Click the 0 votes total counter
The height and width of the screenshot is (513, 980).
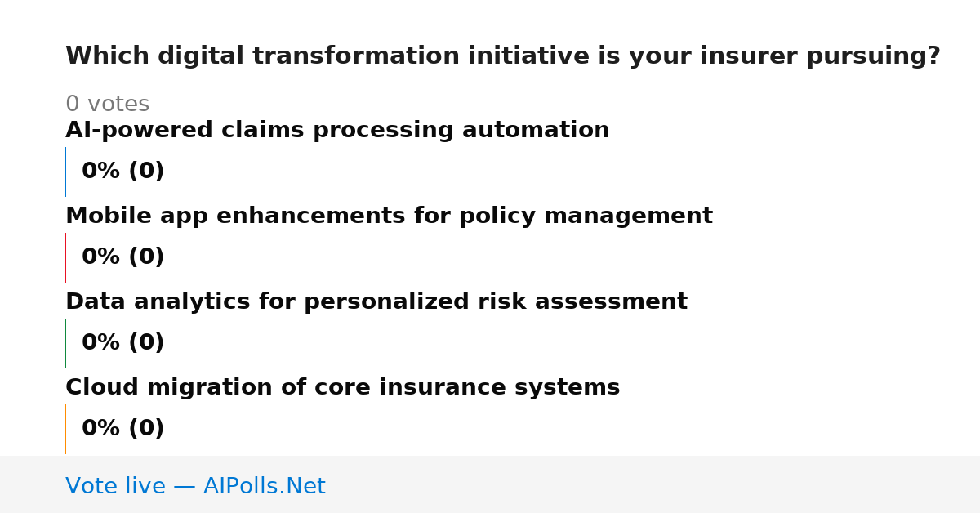pos(107,105)
